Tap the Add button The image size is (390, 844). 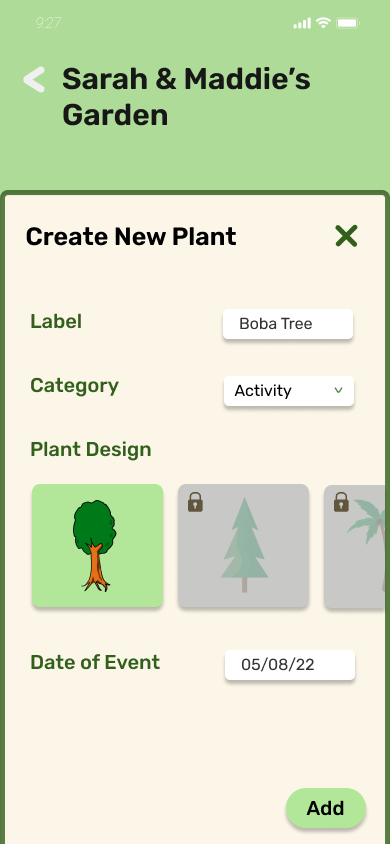click(326, 808)
